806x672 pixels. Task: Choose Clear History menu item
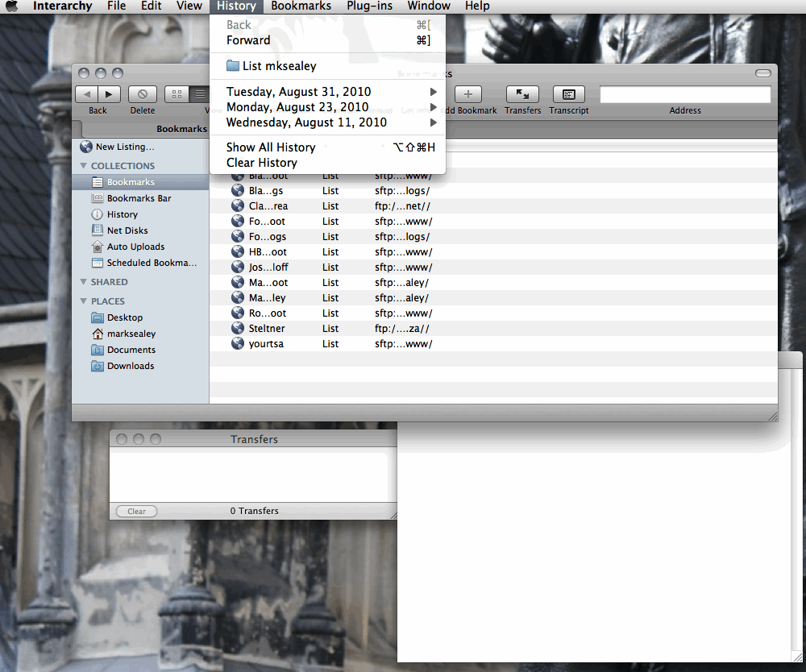click(x=327, y=163)
